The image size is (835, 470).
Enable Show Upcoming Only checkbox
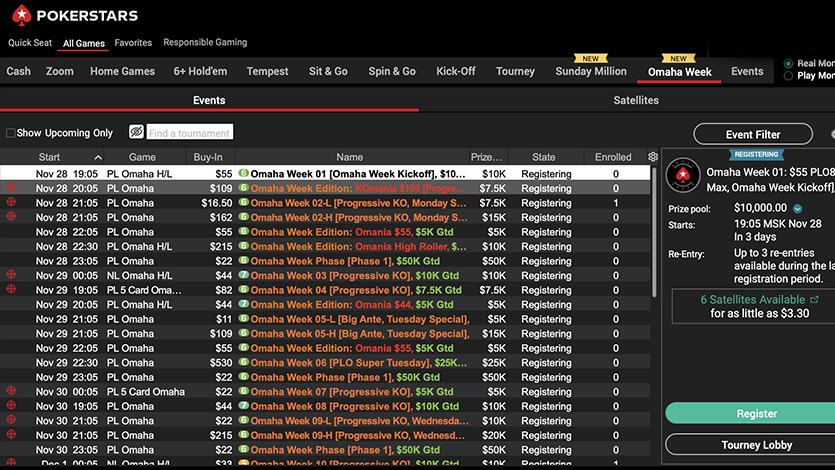(x=10, y=133)
